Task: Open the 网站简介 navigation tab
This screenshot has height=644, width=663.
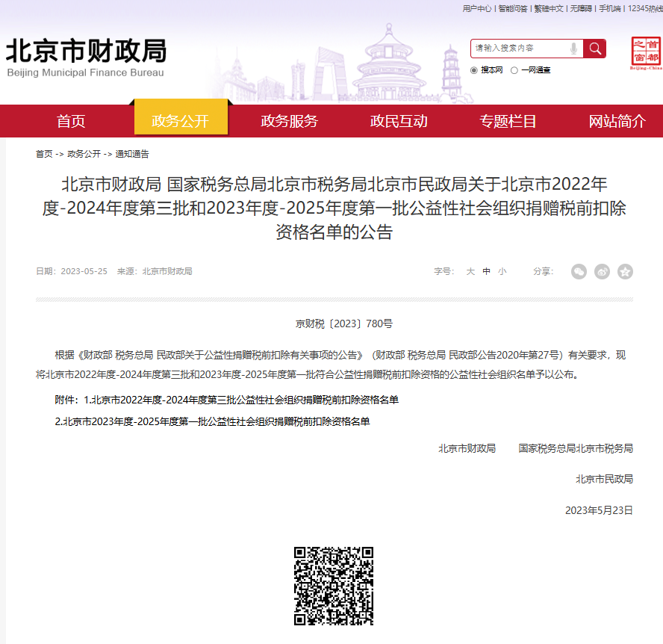Action: point(617,121)
